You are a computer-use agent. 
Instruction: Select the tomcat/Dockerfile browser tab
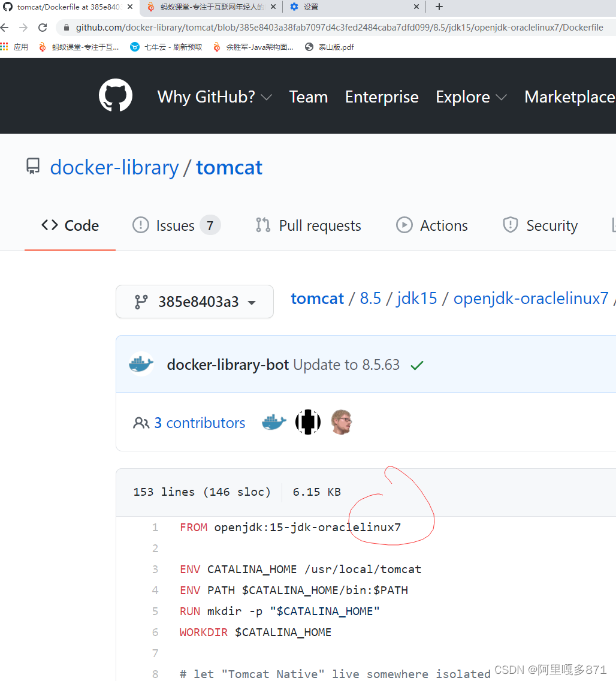(x=68, y=7)
